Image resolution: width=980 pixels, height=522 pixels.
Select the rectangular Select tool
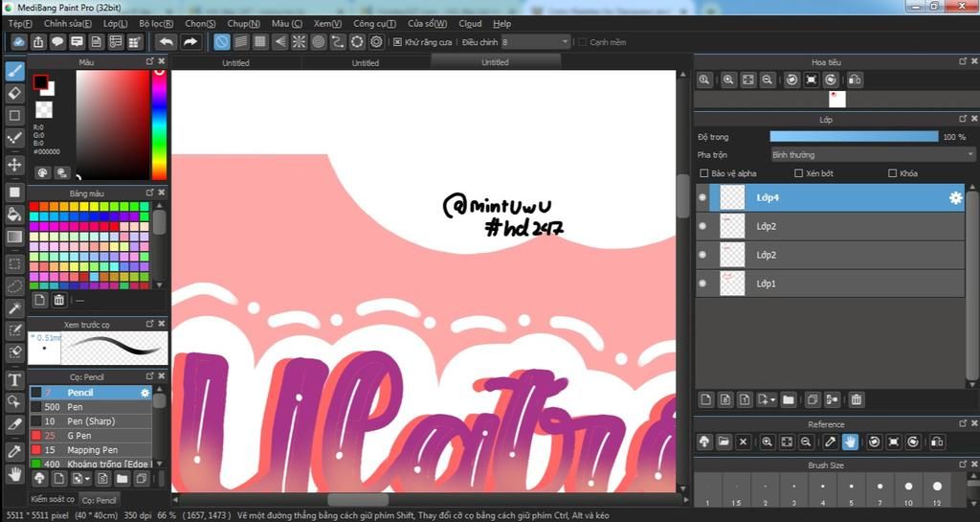point(15,263)
